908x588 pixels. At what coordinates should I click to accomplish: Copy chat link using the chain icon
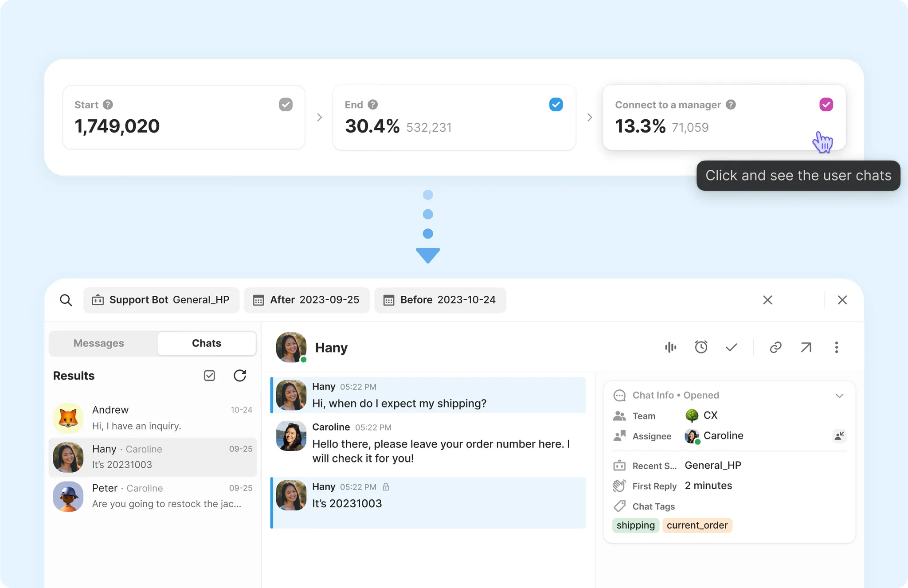pyautogui.click(x=775, y=347)
